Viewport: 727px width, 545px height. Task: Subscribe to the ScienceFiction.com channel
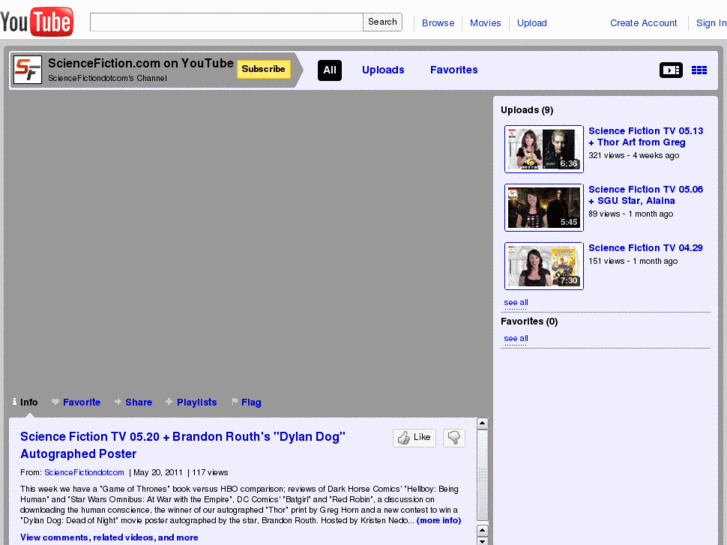click(x=263, y=69)
